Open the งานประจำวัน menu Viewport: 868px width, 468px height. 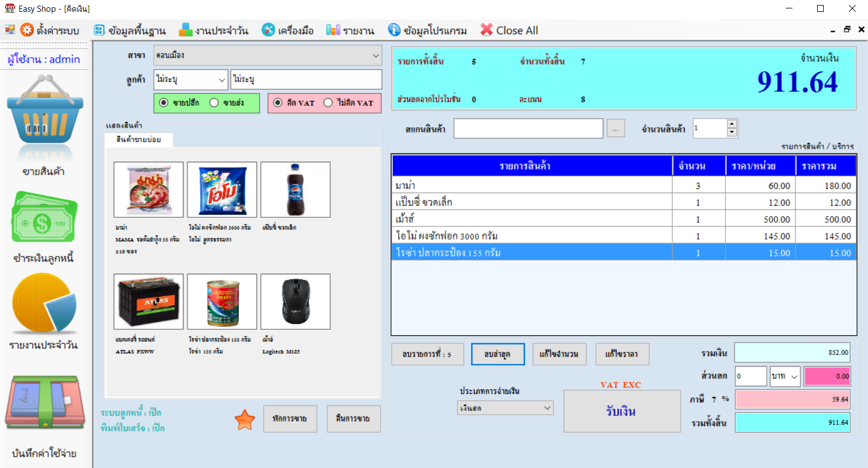222,30
